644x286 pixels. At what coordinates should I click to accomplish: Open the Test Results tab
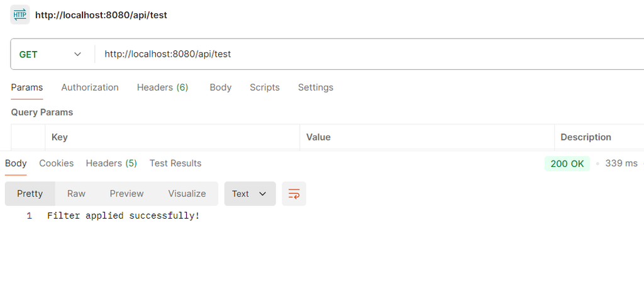pyautogui.click(x=175, y=163)
